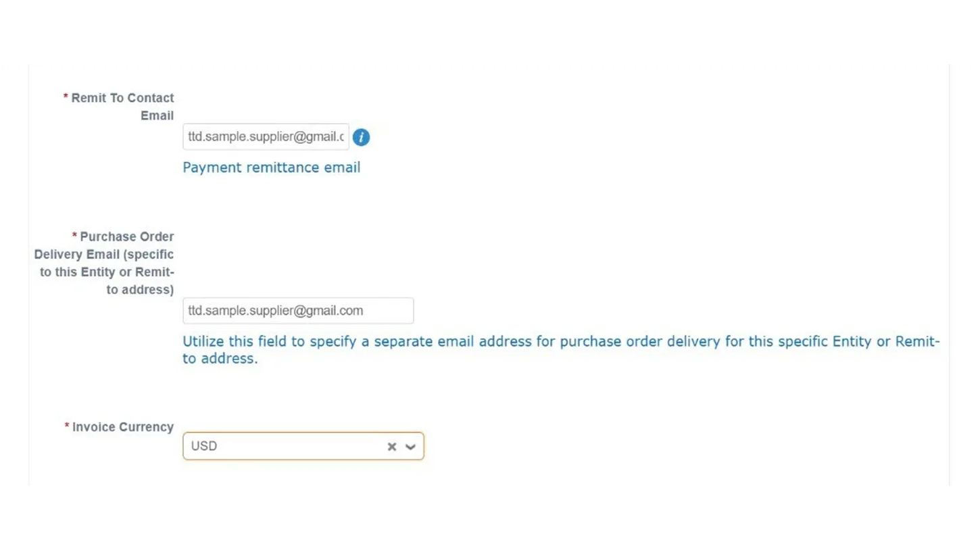
Task: Click the selected USD value text
Action: point(204,447)
